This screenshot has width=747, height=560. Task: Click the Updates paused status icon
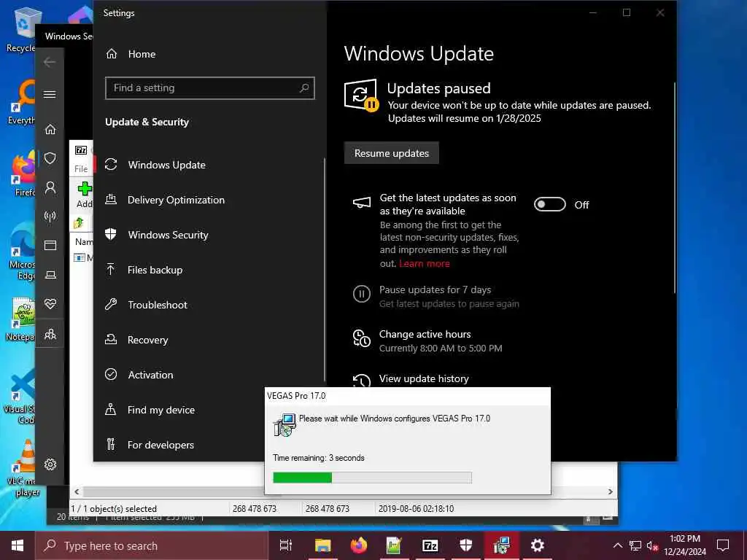361,95
